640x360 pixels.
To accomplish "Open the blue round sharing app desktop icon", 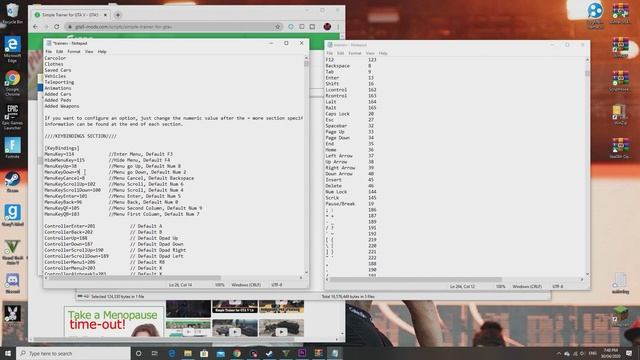I will (595, 16).
